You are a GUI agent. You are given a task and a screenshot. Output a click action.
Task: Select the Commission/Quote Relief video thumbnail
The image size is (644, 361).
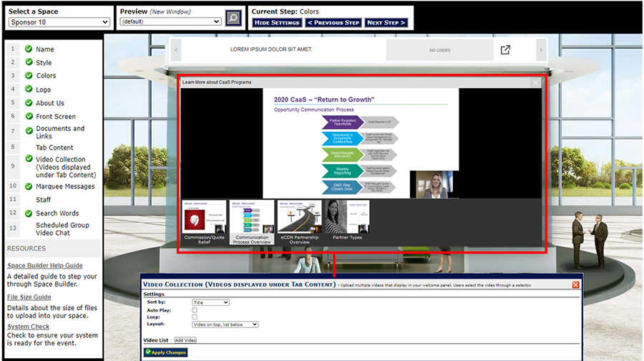tap(203, 222)
